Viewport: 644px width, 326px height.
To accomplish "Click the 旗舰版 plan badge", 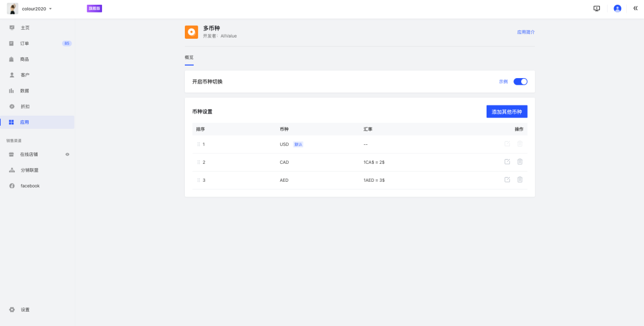I will point(94,8).
